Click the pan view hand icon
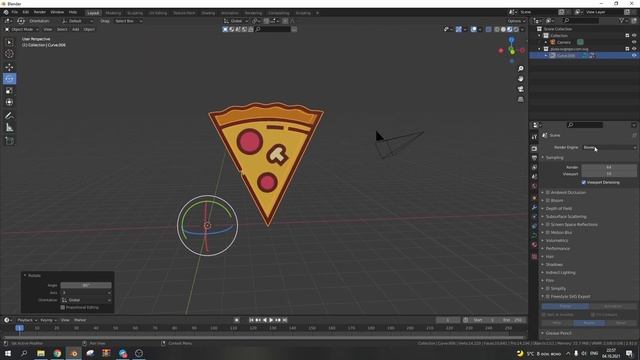Screen dimensions: 640x360 (520, 79)
